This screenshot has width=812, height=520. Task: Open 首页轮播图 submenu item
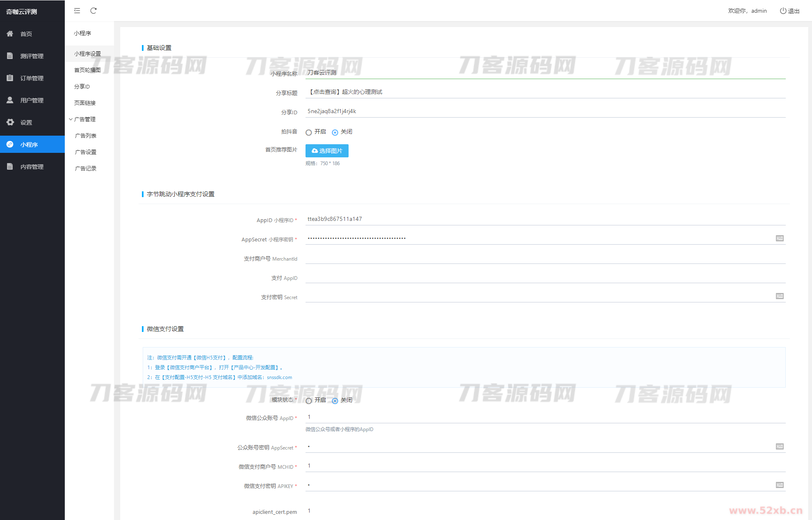[87, 70]
